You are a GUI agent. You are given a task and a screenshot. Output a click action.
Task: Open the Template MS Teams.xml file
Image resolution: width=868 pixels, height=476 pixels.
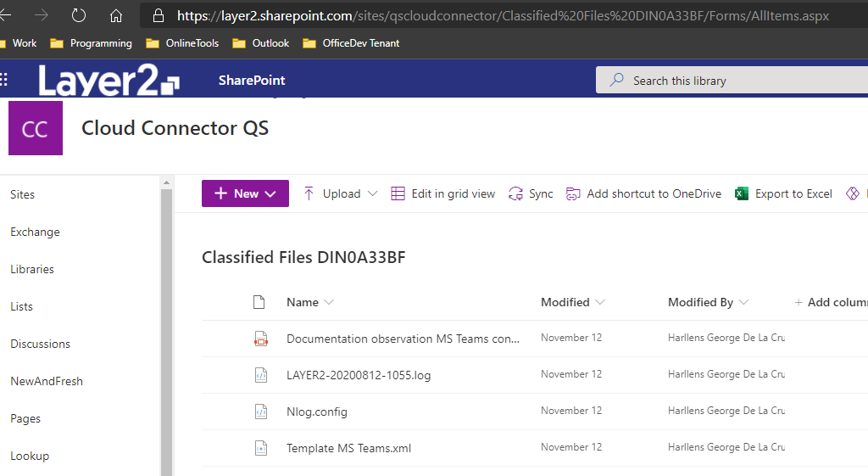(348, 448)
